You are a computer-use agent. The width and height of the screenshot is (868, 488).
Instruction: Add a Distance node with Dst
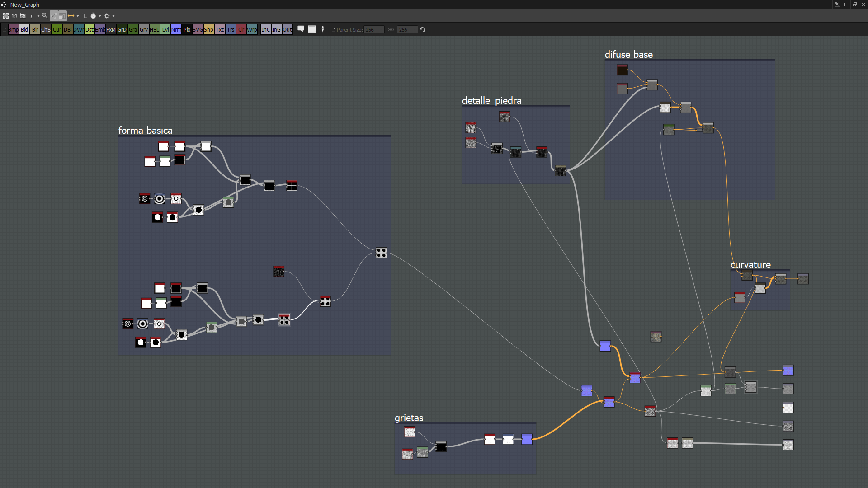click(x=90, y=30)
